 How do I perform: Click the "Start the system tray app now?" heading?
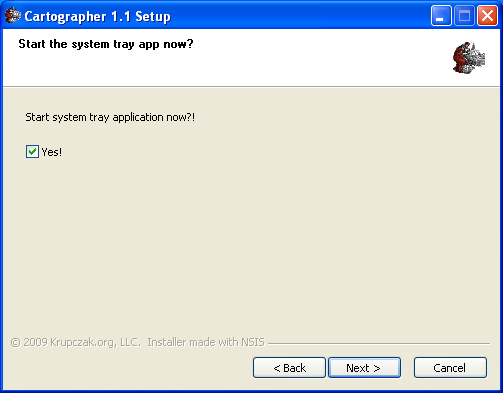pyautogui.click(x=106, y=44)
